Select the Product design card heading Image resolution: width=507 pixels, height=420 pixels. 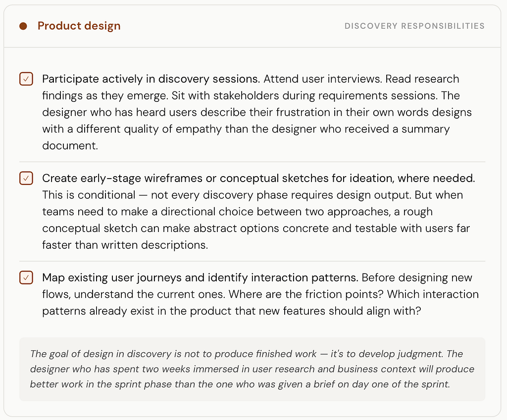[79, 26]
